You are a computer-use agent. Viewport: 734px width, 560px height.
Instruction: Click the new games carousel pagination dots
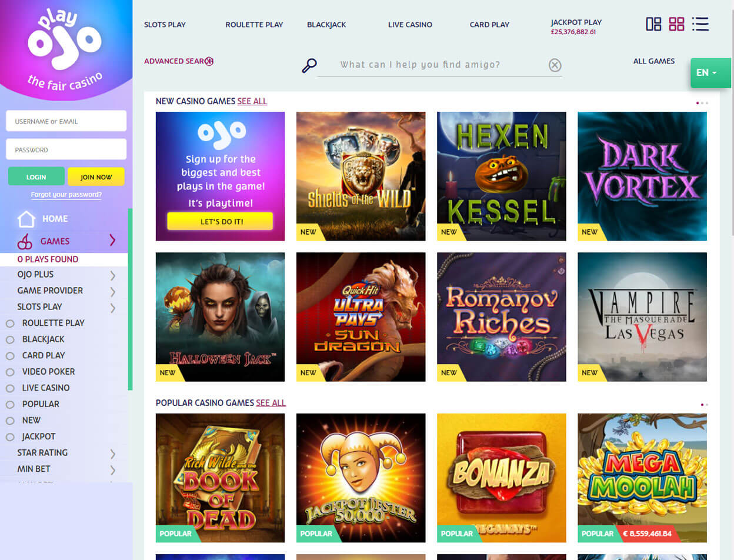pos(702,103)
